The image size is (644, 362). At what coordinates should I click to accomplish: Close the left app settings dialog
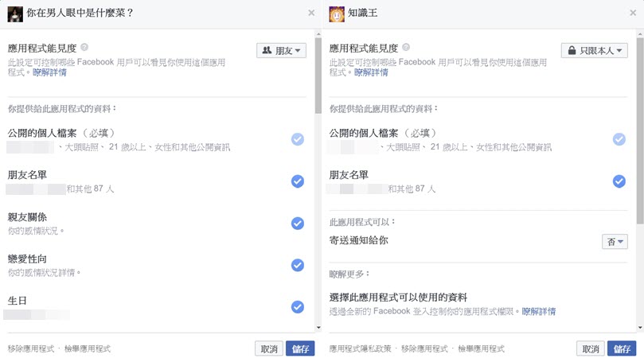[310, 13]
